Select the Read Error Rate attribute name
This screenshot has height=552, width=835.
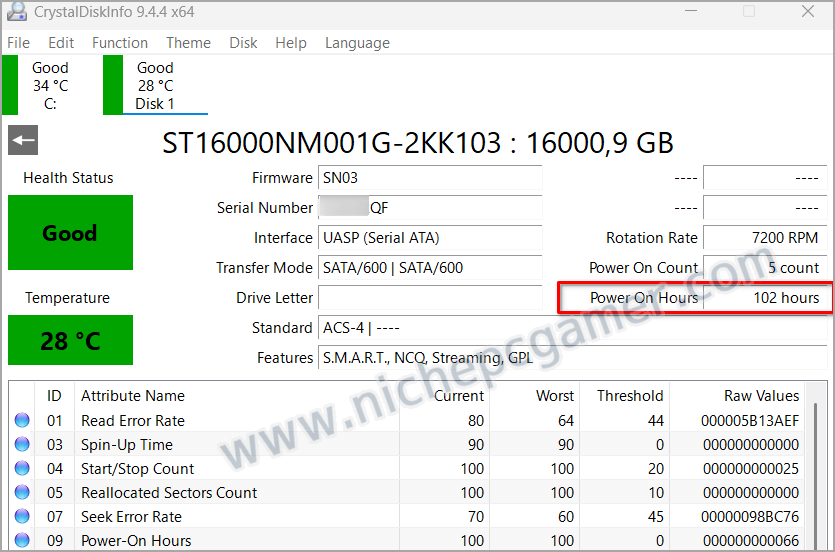click(x=133, y=421)
